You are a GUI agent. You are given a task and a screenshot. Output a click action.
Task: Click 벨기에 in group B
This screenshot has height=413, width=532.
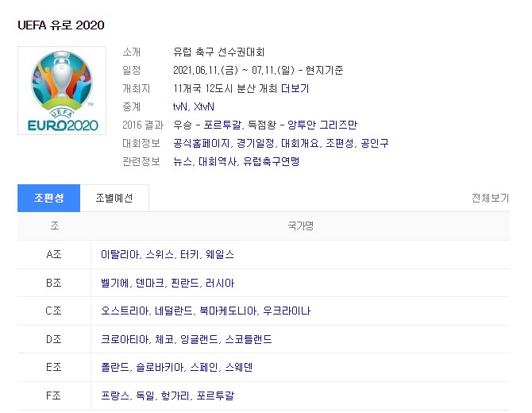pos(114,283)
